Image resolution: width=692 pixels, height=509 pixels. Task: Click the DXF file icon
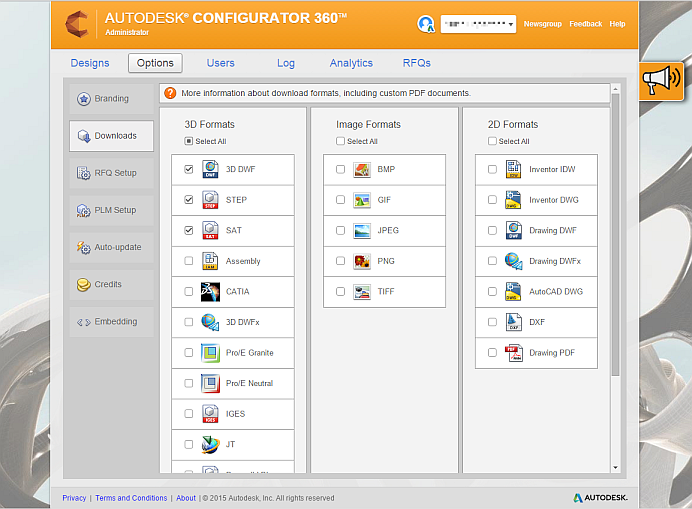pos(514,322)
